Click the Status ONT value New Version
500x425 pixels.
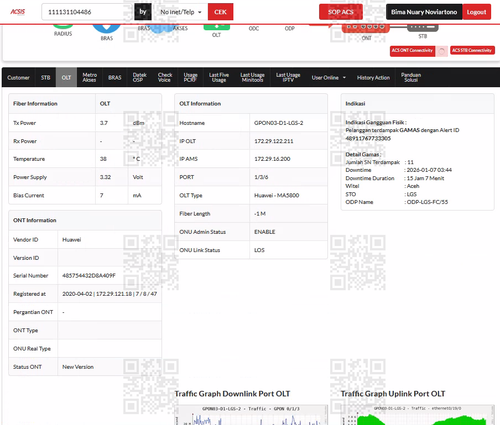pyautogui.click(x=78, y=367)
